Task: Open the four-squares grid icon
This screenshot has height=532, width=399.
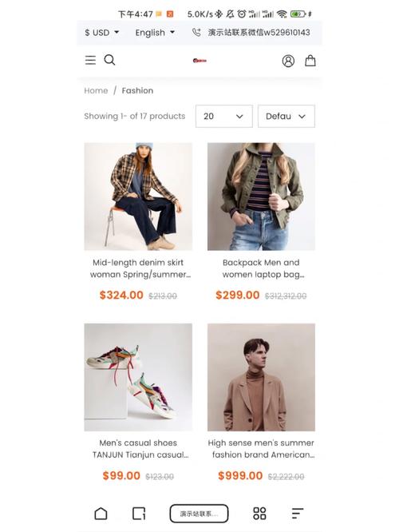Action: pos(259,514)
